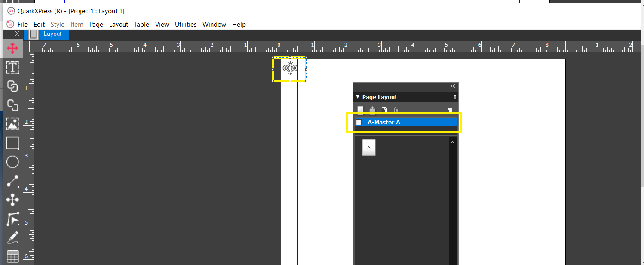Select the Text Content tool
Screen dimensions: 644x265
[x=12, y=67]
